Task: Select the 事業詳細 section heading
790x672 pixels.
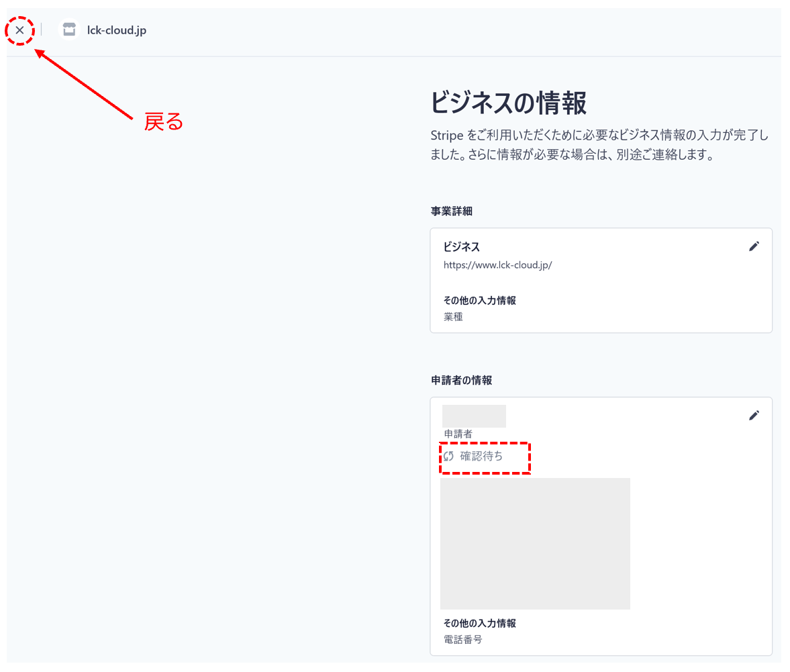Action: [451, 211]
